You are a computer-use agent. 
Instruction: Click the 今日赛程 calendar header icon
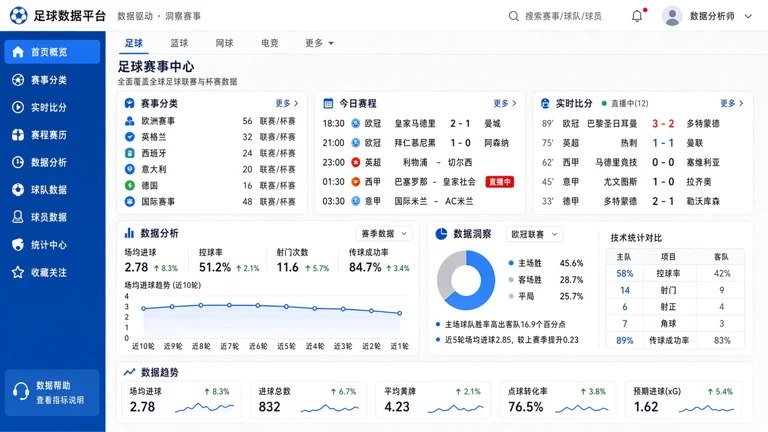point(328,103)
